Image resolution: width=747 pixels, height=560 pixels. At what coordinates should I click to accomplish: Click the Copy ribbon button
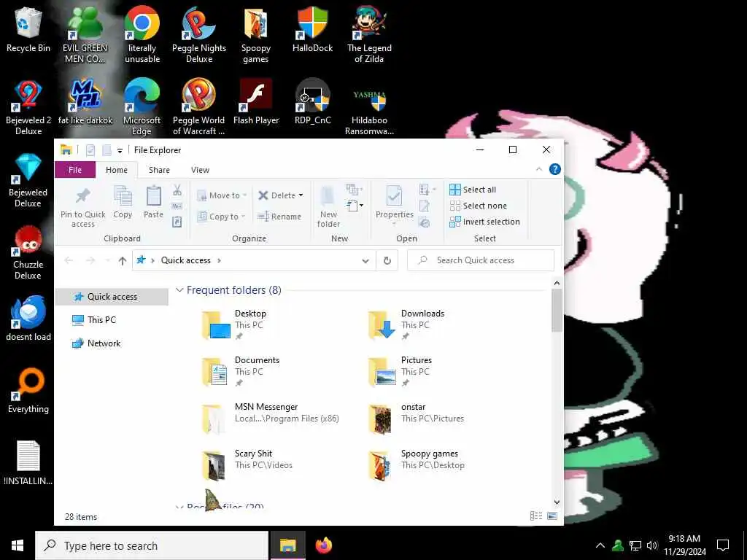click(x=123, y=203)
